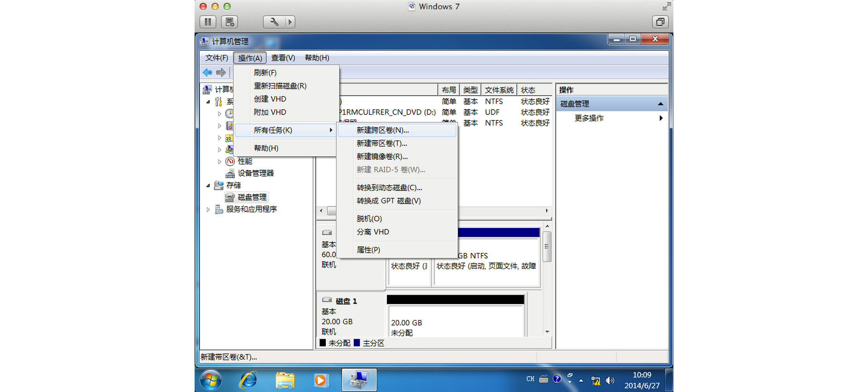
Task: Choose 创建 VHD
Action: pyautogui.click(x=286, y=99)
